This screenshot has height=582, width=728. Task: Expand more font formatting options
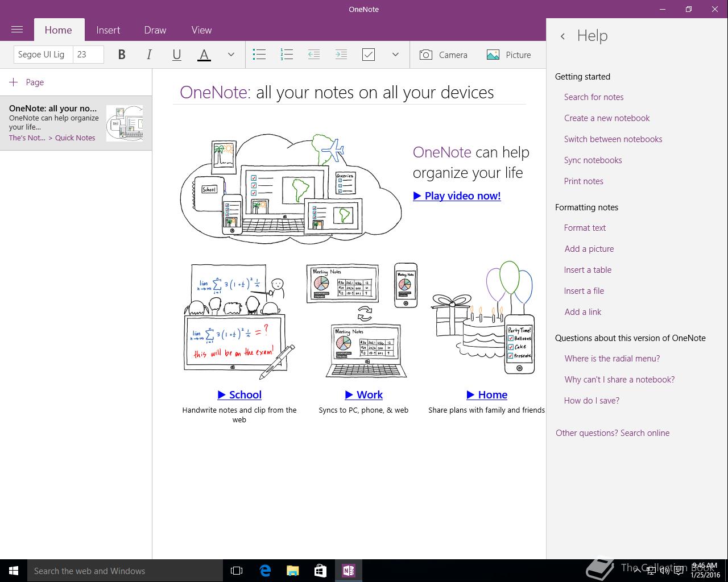[231, 55]
